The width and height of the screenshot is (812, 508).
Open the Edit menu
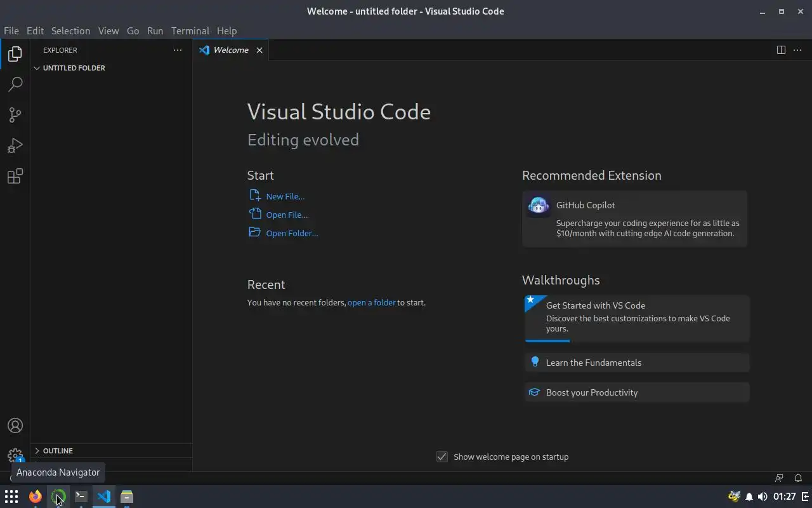click(x=35, y=30)
